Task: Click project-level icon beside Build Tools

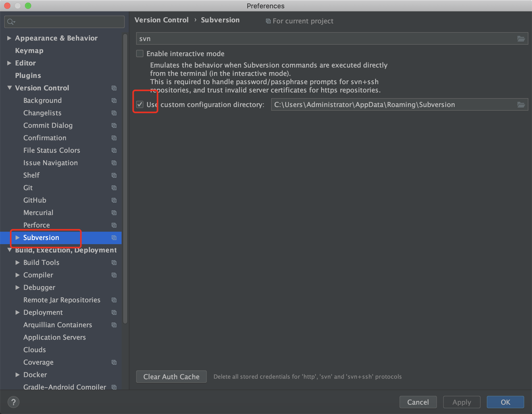Action: coord(114,262)
